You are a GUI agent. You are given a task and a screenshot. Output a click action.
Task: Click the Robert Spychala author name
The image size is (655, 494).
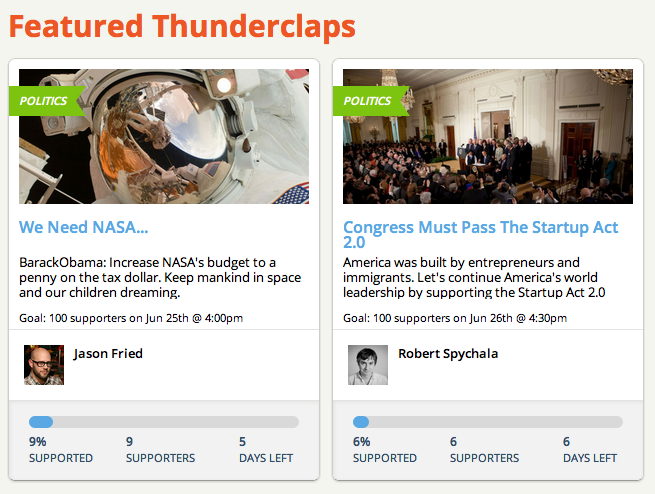(448, 353)
